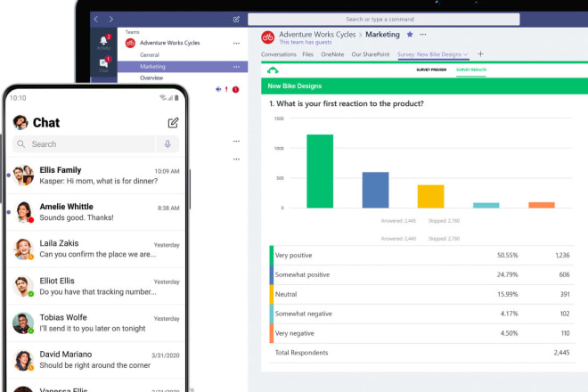588x392 pixels.
Task: Open the Elliot Ellis chat
Action: (96, 286)
